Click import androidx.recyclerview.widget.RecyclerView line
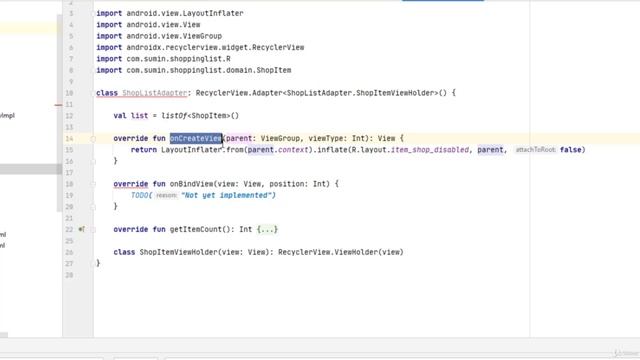 [x=200, y=47]
